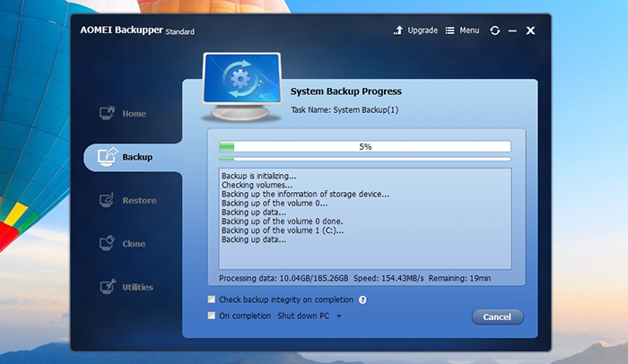The image size is (628, 364).
Task: Click the 'Speed: 154.43MB/s' status text
Action: pyautogui.click(x=388, y=278)
